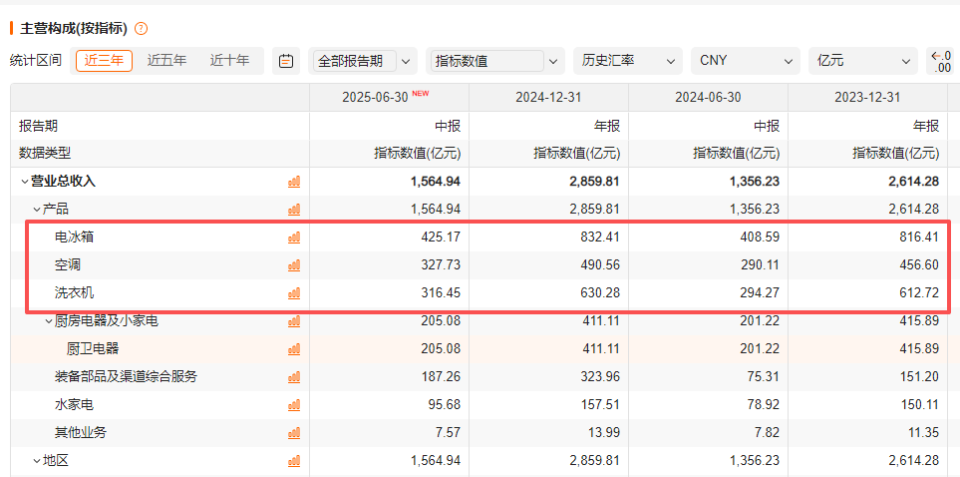
Task: Show chart for 水家电 row
Action: click(294, 405)
